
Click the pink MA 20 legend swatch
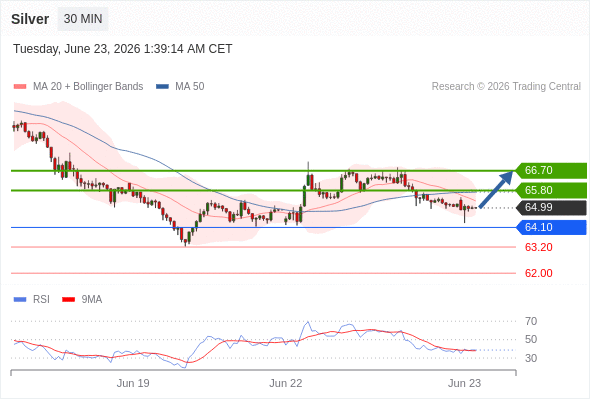[20, 87]
